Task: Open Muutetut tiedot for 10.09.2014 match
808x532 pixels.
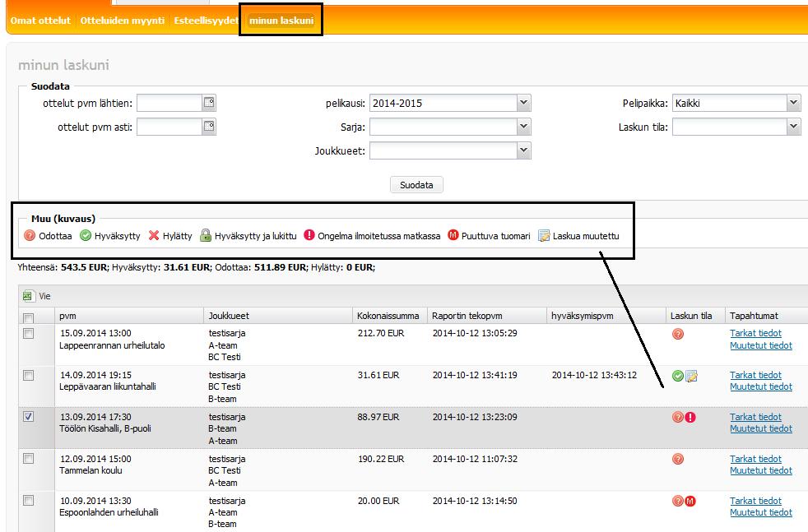Action: click(760, 512)
